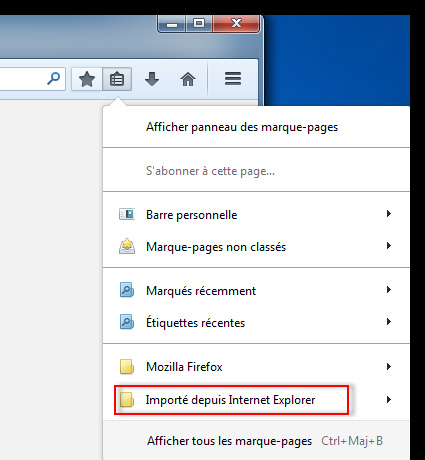
Task: Open Importé depuis Internet Explorer folder
Action: (256, 400)
